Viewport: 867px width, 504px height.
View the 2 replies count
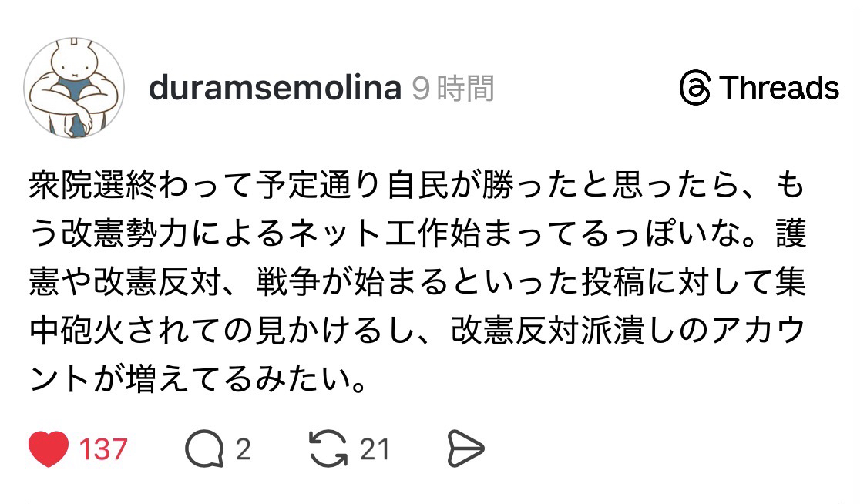pyautogui.click(x=244, y=449)
